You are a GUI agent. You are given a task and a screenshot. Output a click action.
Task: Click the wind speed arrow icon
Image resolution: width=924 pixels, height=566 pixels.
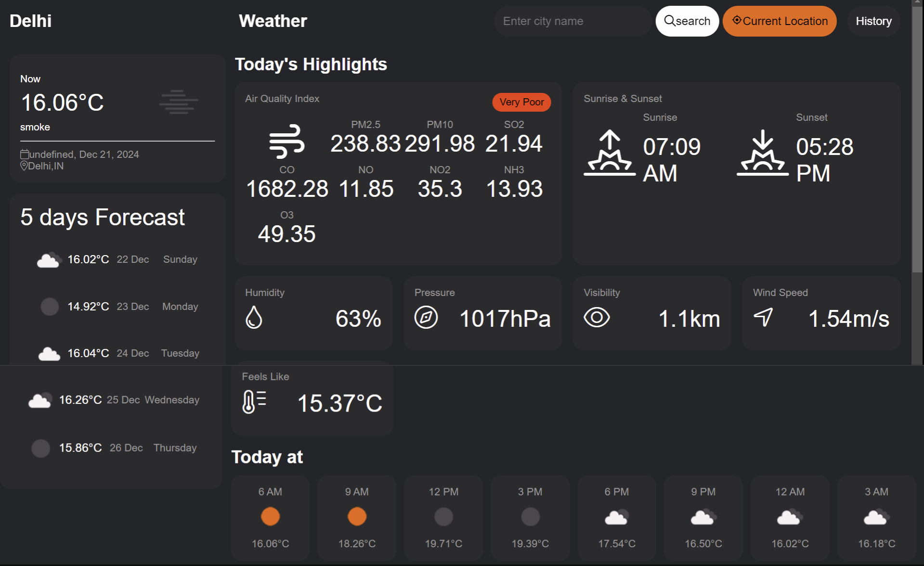(764, 318)
